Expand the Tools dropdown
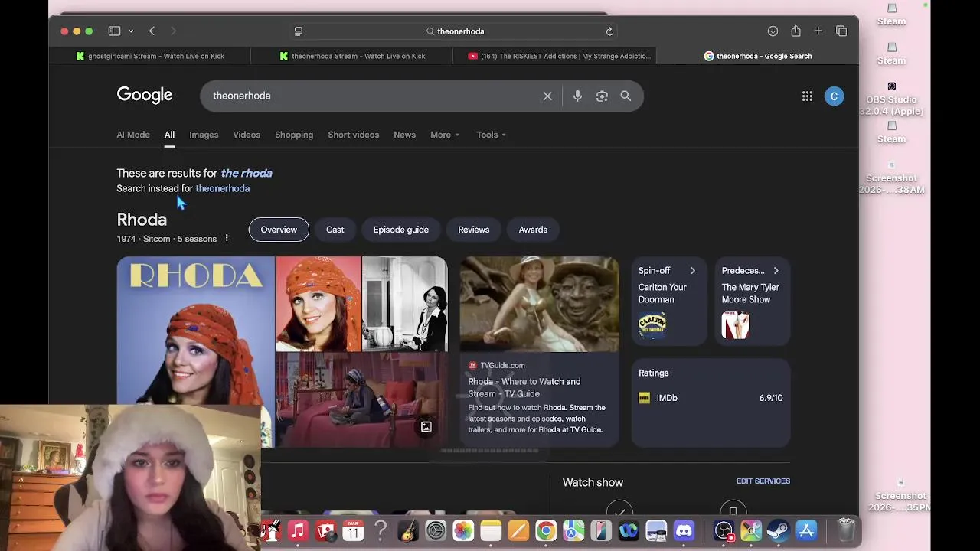Viewport: 980px width, 551px height. click(491, 135)
